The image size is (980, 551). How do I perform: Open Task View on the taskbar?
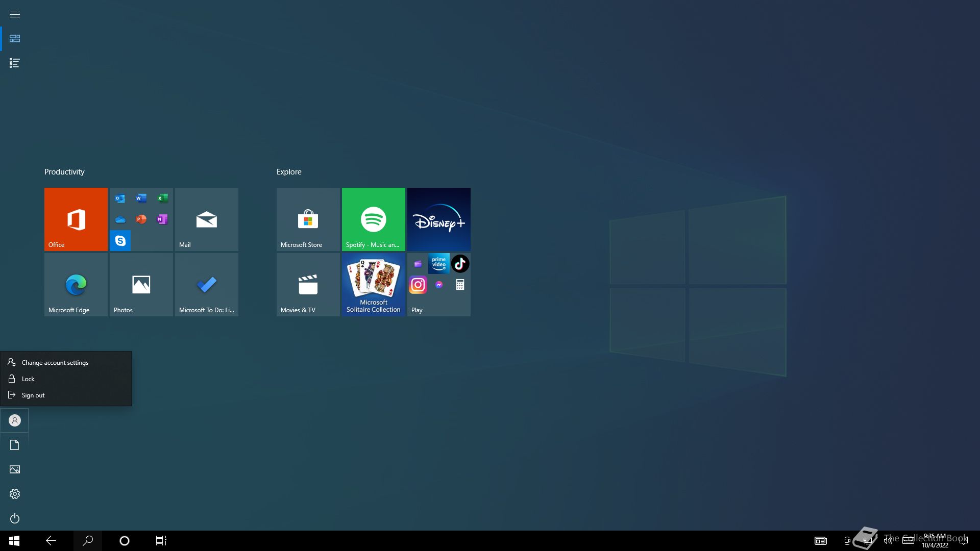tap(161, 541)
